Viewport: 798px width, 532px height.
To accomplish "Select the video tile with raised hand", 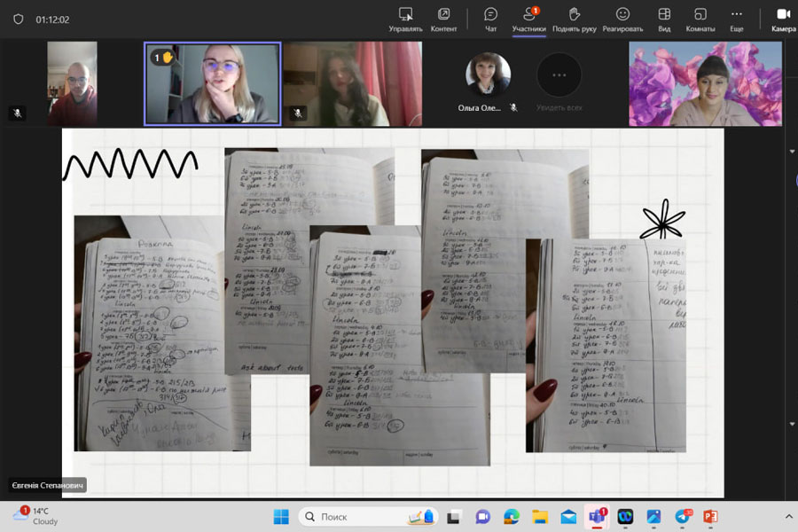I will tap(213, 83).
